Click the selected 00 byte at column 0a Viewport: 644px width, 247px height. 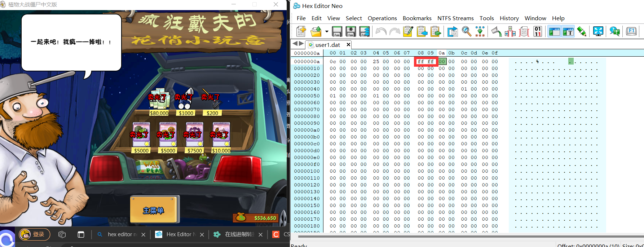point(442,61)
